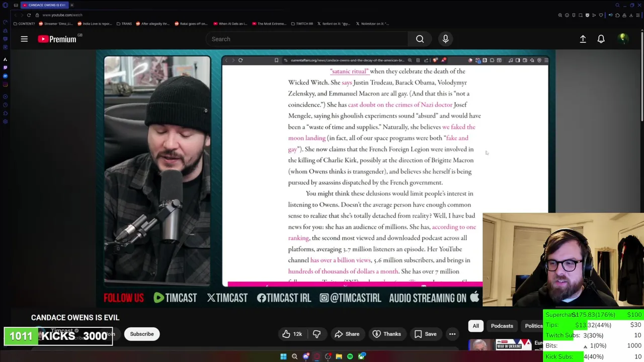Subscribe to the channel

142,334
